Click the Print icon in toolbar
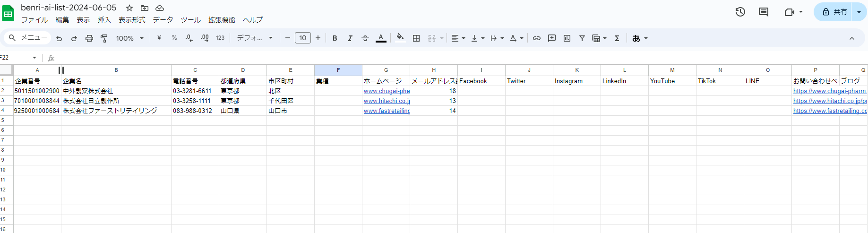The image size is (868, 233). click(89, 38)
